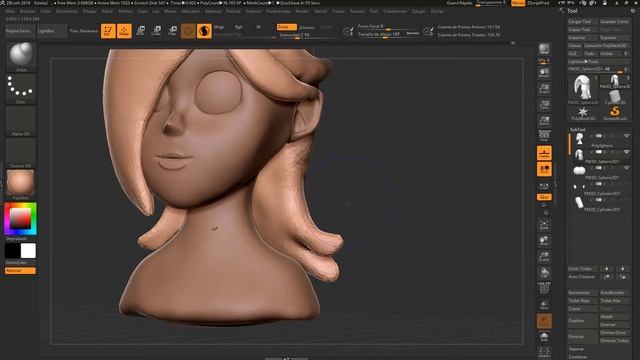Enable Zsub sculpt mode
Screen dimensions: 640x360
307,27
